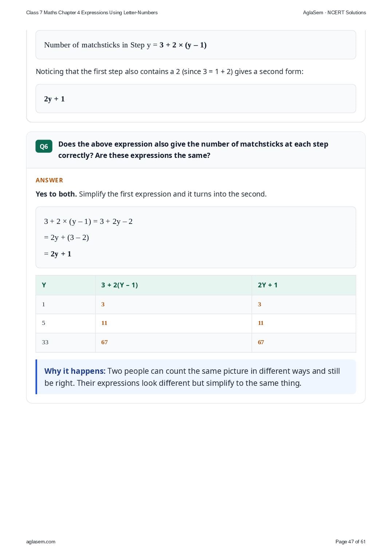Select the 2y + 1 expression box
The width and height of the screenshot is (392, 555).
tap(196, 99)
